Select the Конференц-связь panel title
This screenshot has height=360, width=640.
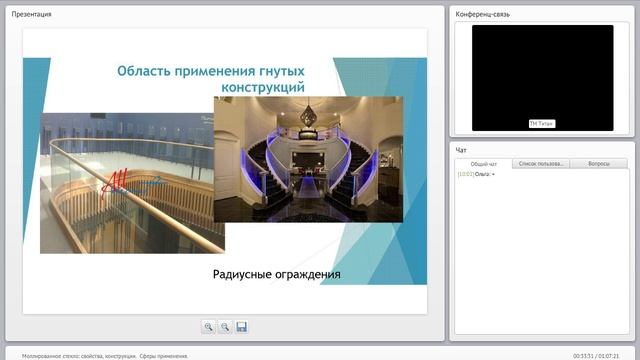tap(482, 14)
